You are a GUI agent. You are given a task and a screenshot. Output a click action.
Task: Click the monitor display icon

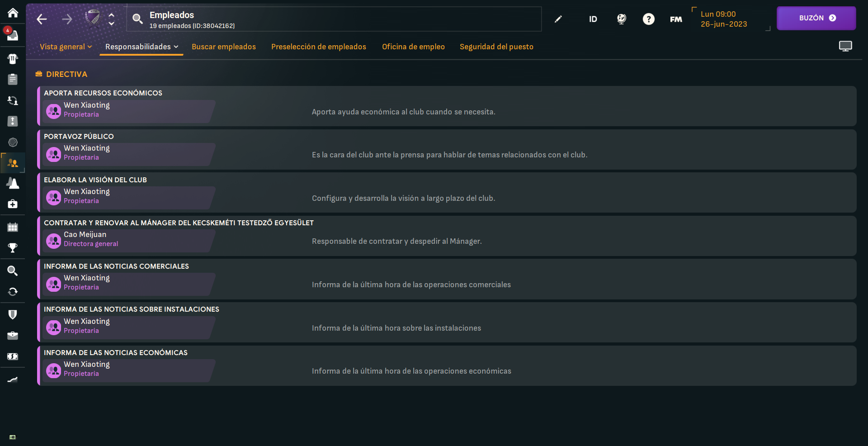point(845,46)
